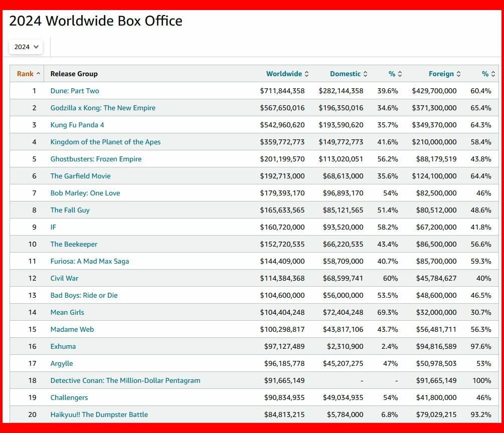This screenshot has height=433, width=504.
Task: Click the sort arrows icon beside Foreign
Action: click(x=459, y=74)
